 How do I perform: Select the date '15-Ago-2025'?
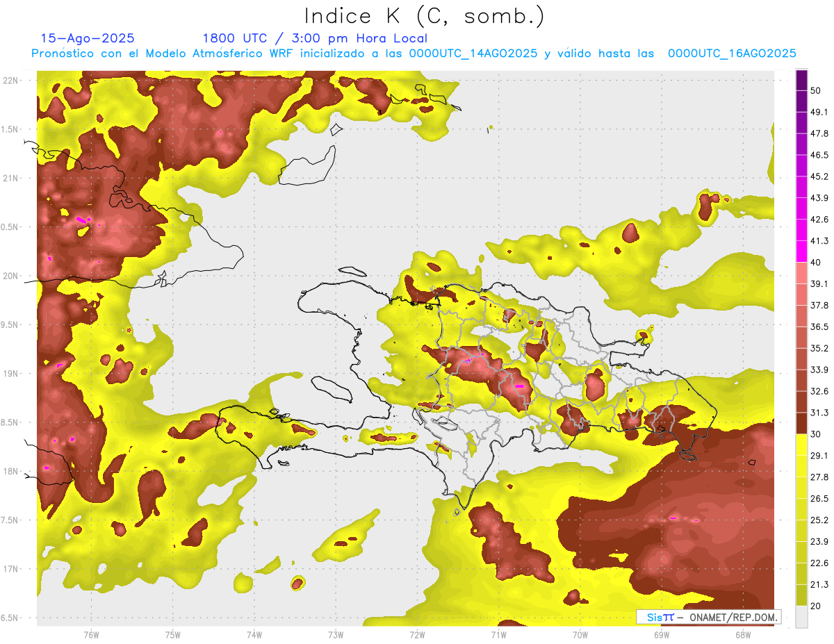click(88, 38)
